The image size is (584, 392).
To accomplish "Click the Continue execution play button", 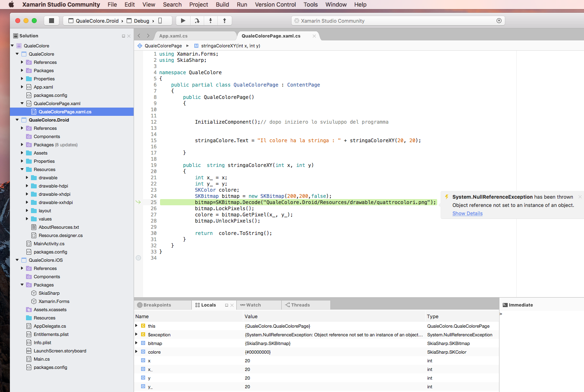I will point(183,21).
